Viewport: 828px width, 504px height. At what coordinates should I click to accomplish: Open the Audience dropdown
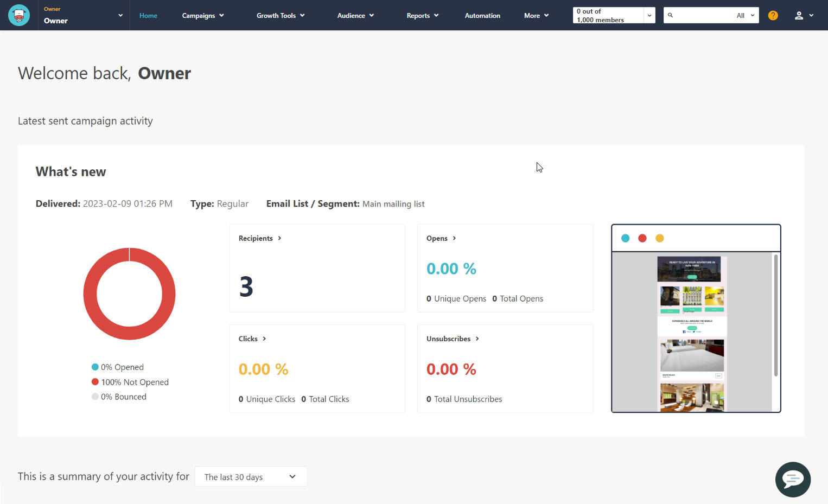point(355,15)
